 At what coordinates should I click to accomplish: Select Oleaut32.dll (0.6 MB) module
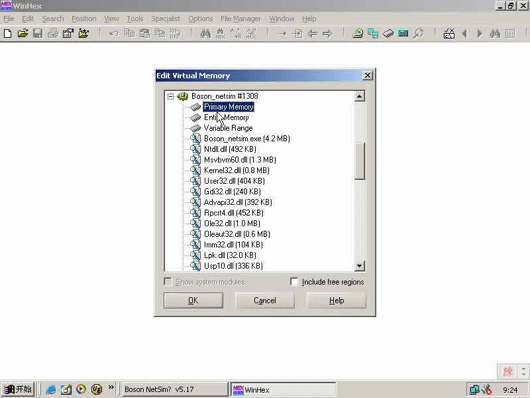click(237, 234)
